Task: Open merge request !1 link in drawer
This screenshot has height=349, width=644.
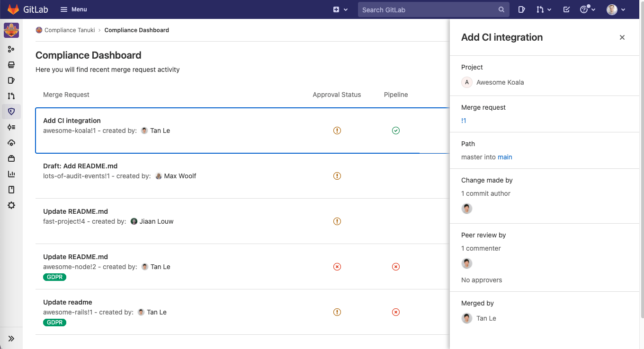Action: (464, 121)
